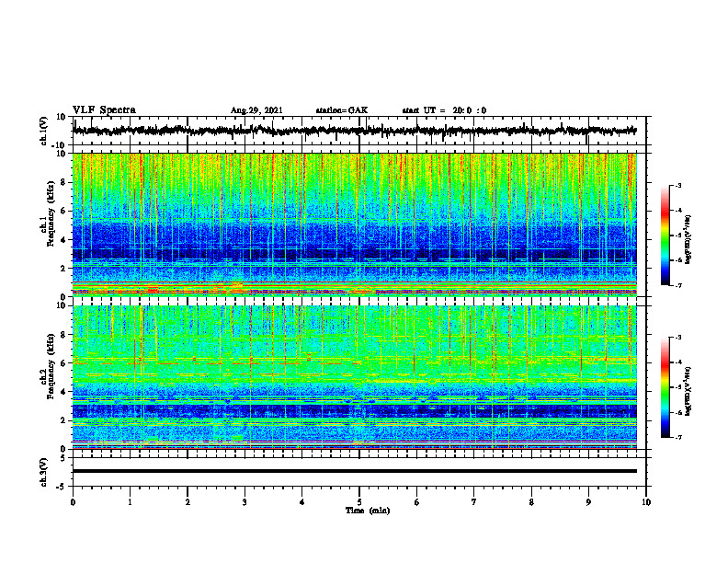Viewport: 728px width, 563px height.
Task: Click the ch.2 colorbar log(PSD) label
Action: [x=688, y=391]
